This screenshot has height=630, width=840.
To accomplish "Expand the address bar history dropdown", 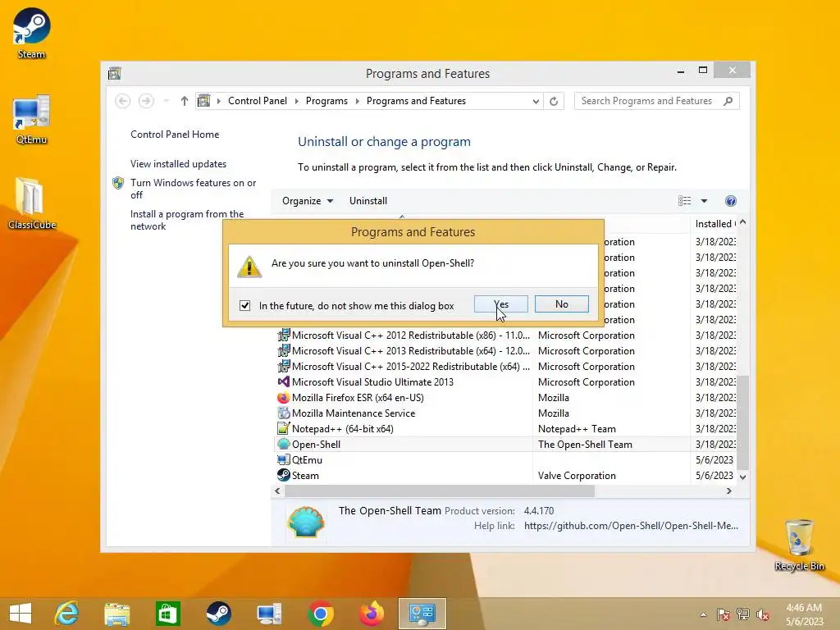I will [x=535, y=101].
